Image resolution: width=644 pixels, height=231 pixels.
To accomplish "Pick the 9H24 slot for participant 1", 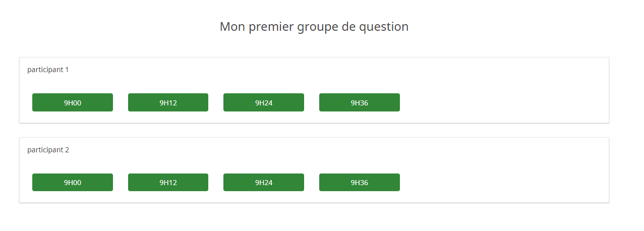I will click(264, 102).
